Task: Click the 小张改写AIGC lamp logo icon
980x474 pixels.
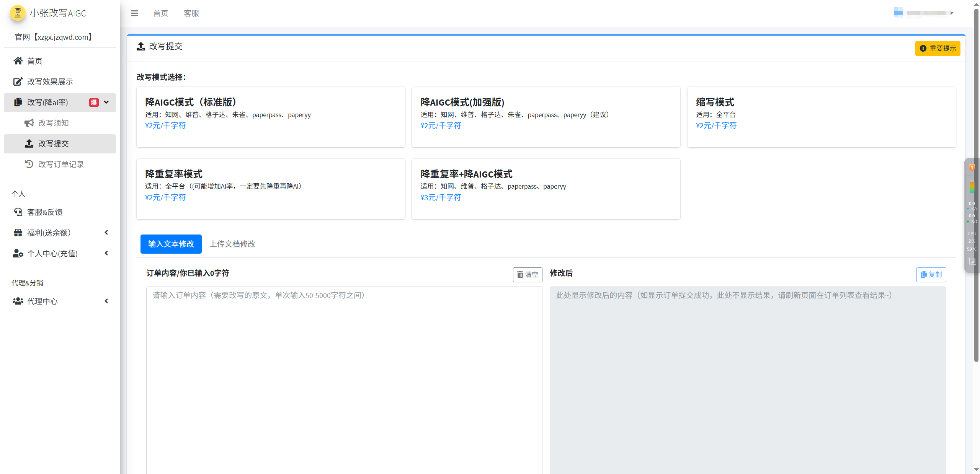Action: click(x=17, y=13)
